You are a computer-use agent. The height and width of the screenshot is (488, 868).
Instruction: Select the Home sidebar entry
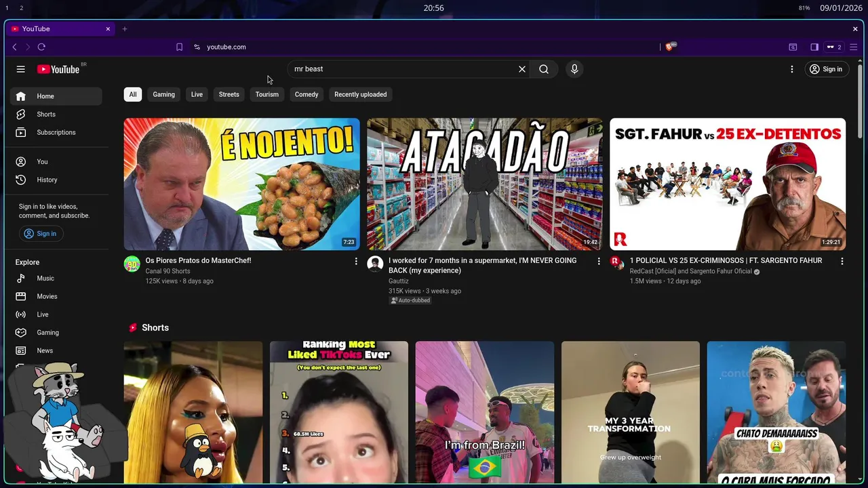click(x=56, y=96)
